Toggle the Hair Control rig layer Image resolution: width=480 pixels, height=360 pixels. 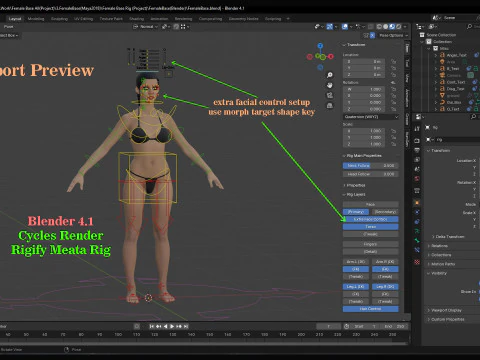[370, 309]
